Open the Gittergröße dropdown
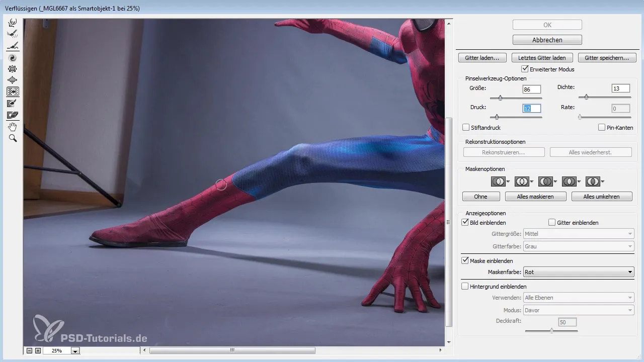Image resolution: width=644 pixels, height=362 pixels. click(579, 234)
